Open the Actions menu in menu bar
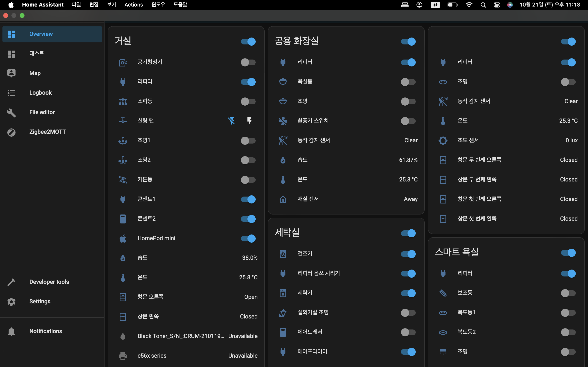This screenshot has height=367, width=588. 133,5
